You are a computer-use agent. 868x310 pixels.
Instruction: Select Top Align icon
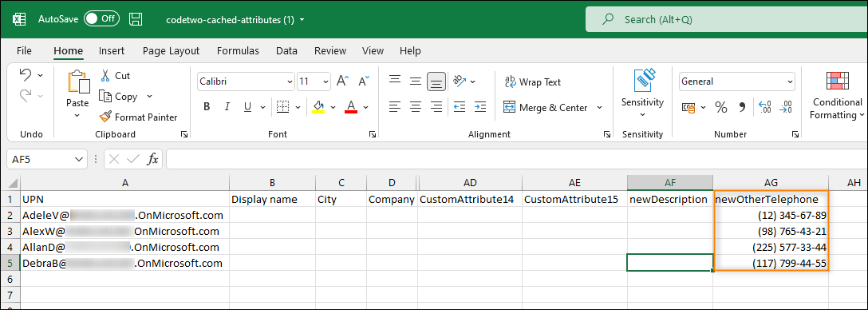tap(395, 81)
